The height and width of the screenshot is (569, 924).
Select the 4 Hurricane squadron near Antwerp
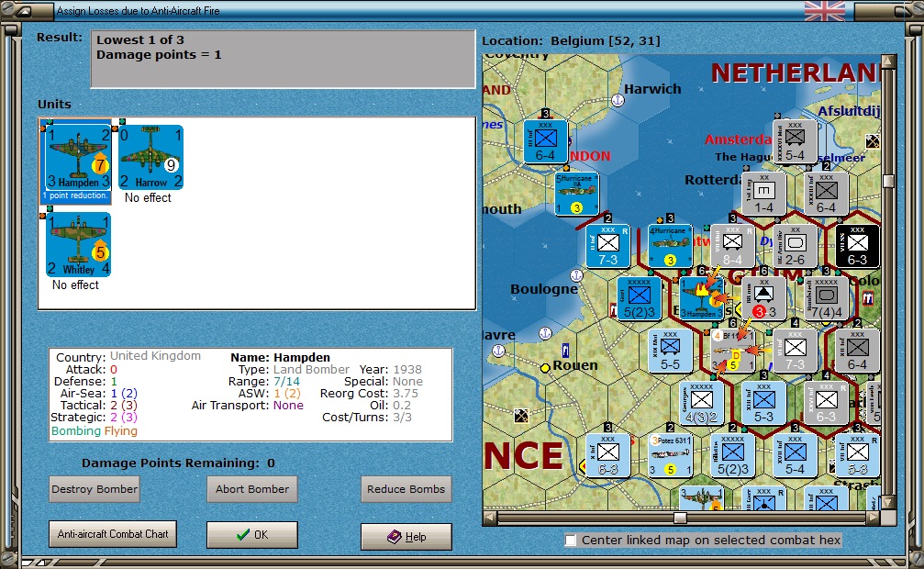tap(673, 244)
